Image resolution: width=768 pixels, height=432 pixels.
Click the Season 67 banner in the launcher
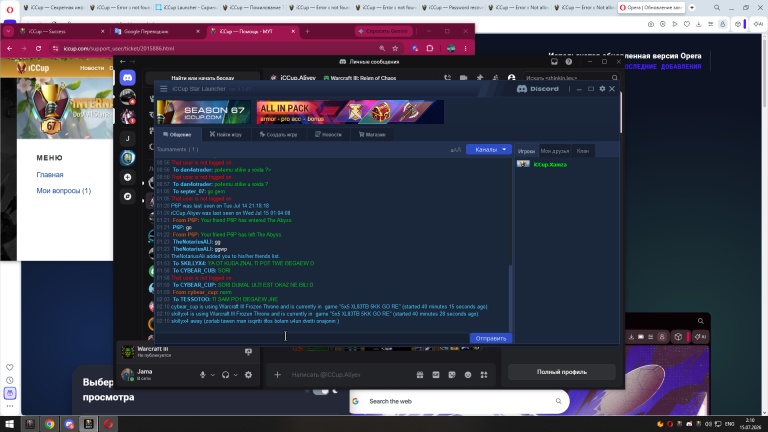tap(204, 112)
